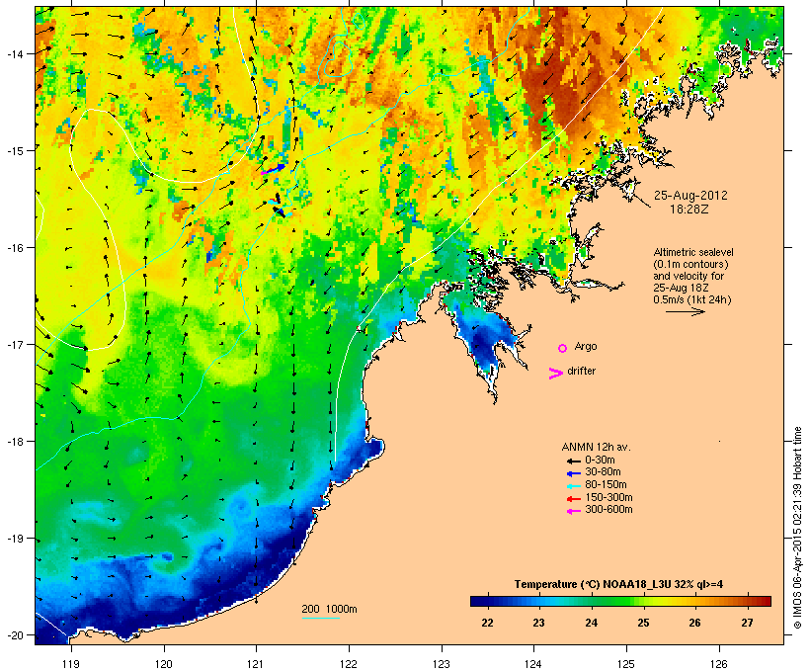
Task: Click the red 150-300m arrow legend icon
Action: point(573,498)
